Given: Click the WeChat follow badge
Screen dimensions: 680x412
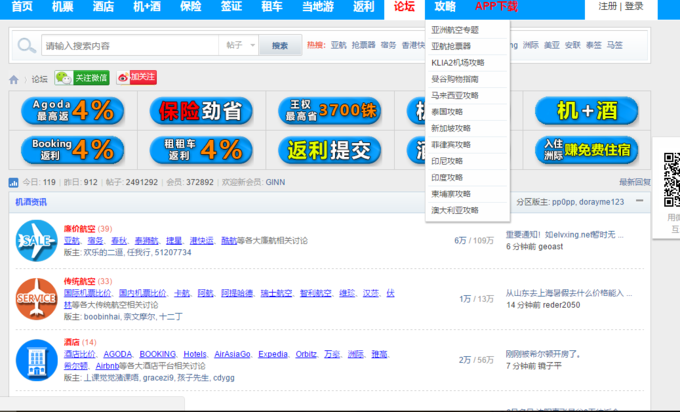Looking at the screenshot, I should click(82, 78).
